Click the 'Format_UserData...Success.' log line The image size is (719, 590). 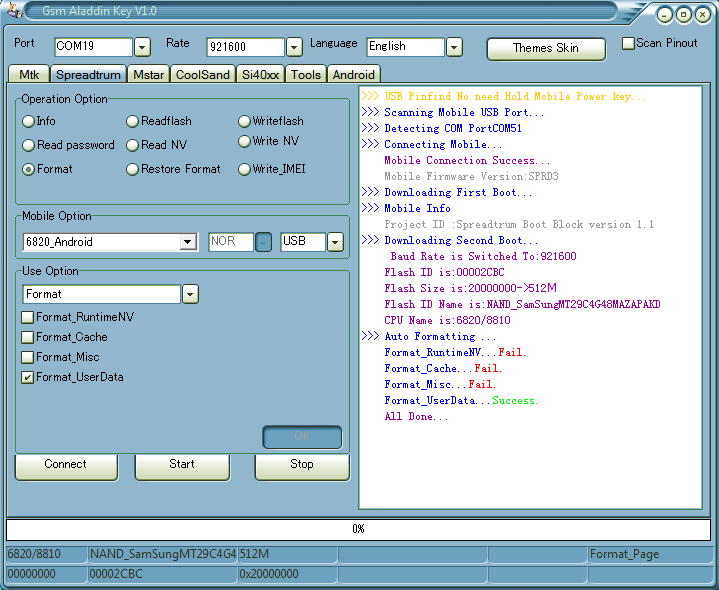[x=461, y=401]
